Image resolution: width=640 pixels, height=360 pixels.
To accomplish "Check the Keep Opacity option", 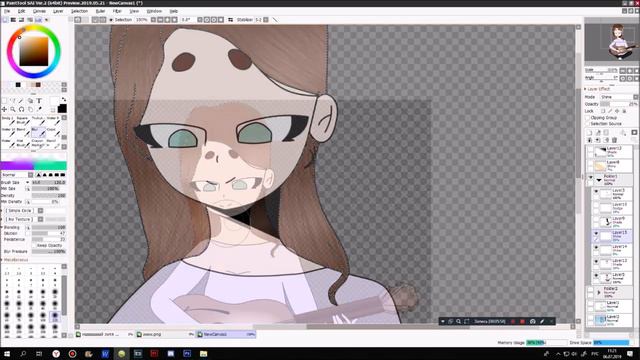I will [34, 246].
